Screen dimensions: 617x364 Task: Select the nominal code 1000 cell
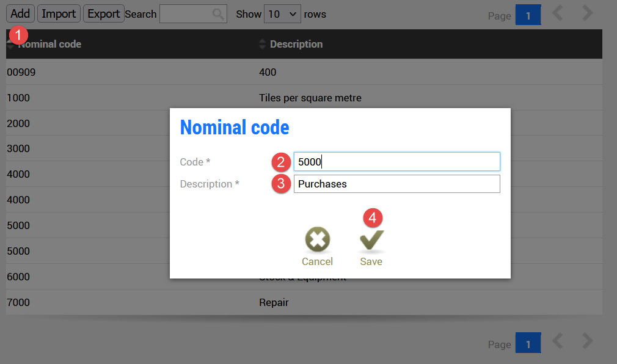click(18, 98)
